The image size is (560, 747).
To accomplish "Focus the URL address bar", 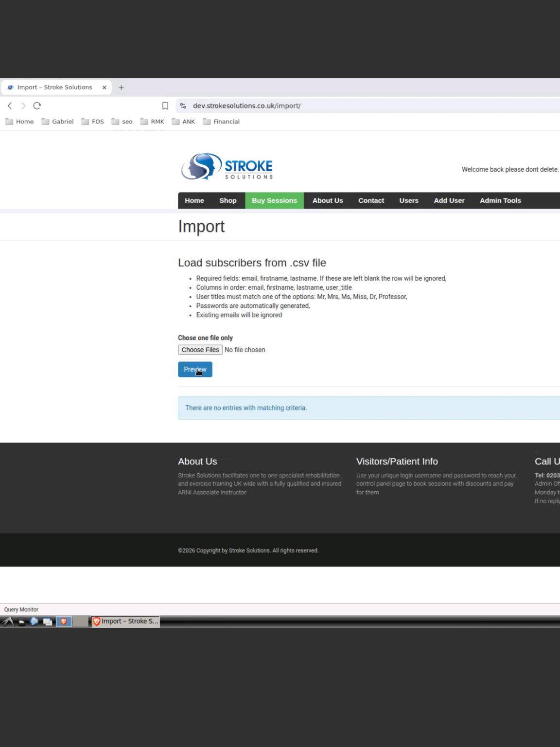I will click(340, 106).
